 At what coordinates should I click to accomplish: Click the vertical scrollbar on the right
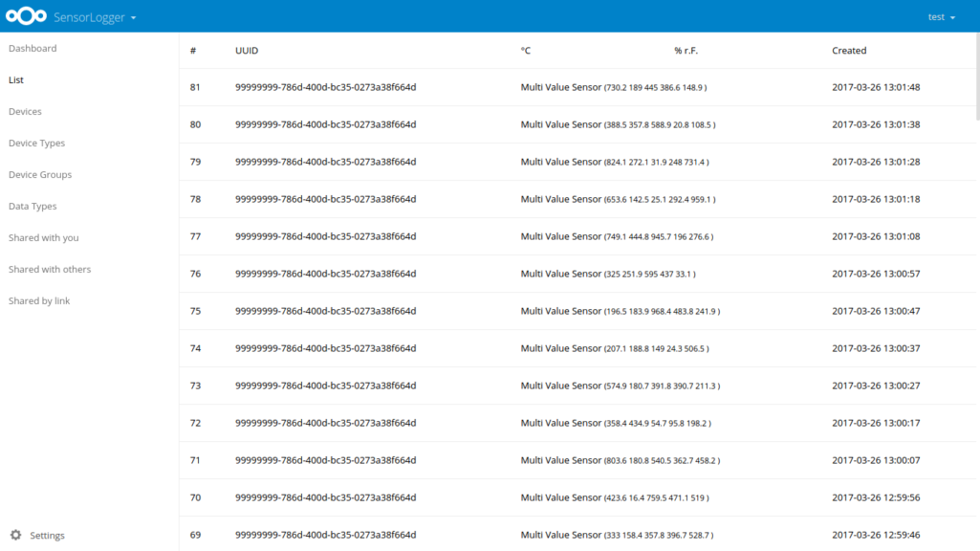click(x=977, y=77)
